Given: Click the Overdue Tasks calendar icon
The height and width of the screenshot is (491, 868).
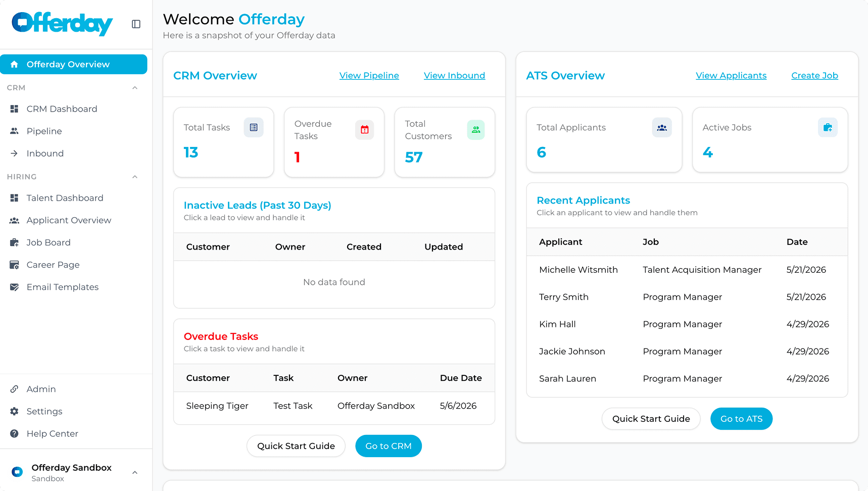Looking at the screenshot, I should [x=364, y=130].
